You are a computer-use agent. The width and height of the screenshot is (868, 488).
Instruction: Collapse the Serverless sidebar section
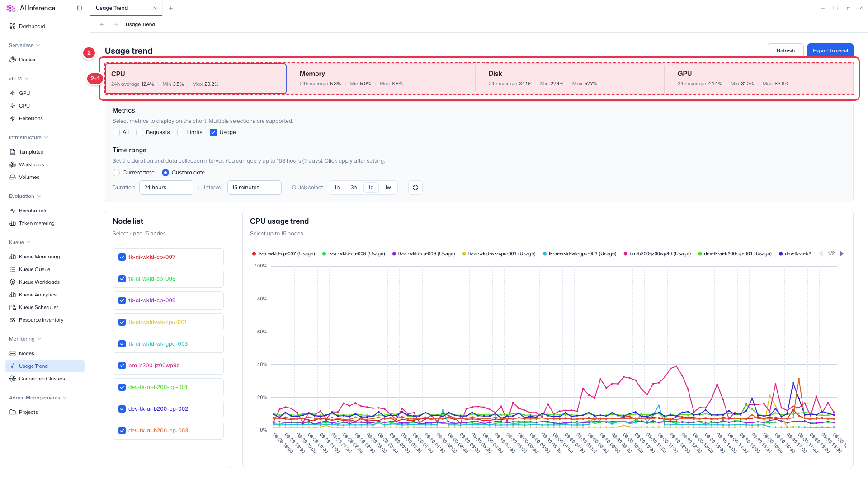pos(24,45)
